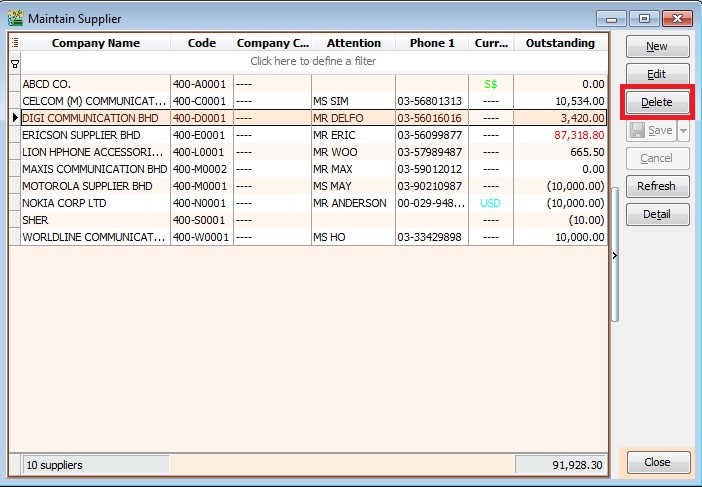Click the side panel collapse arrow

coord(615,256)
